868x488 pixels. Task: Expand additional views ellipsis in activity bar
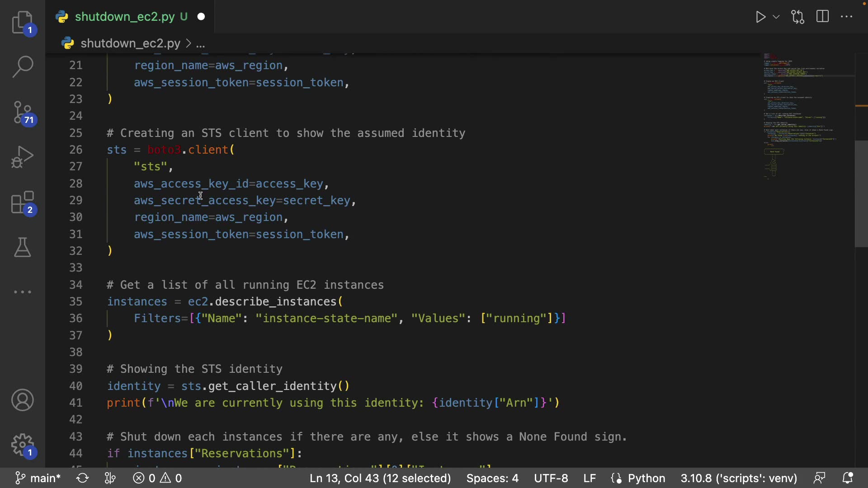coord(22,292)
